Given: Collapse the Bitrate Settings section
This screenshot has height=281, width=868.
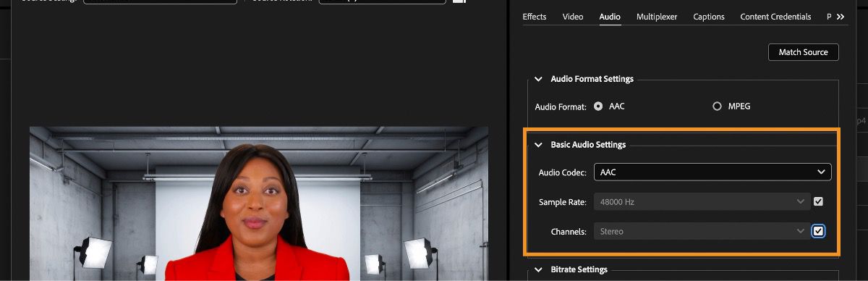Looking at the screenshot, I should pyautogui.click(x=538, y=269).
